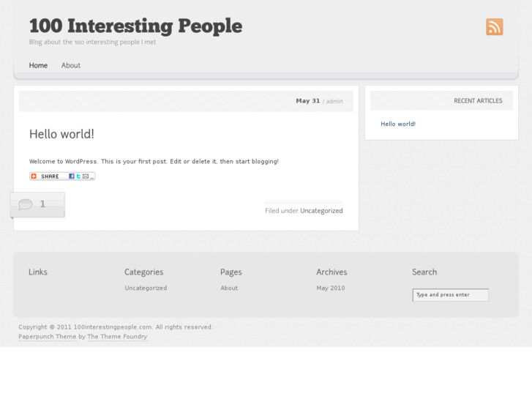Click the red plus share icon

(34, 176)
